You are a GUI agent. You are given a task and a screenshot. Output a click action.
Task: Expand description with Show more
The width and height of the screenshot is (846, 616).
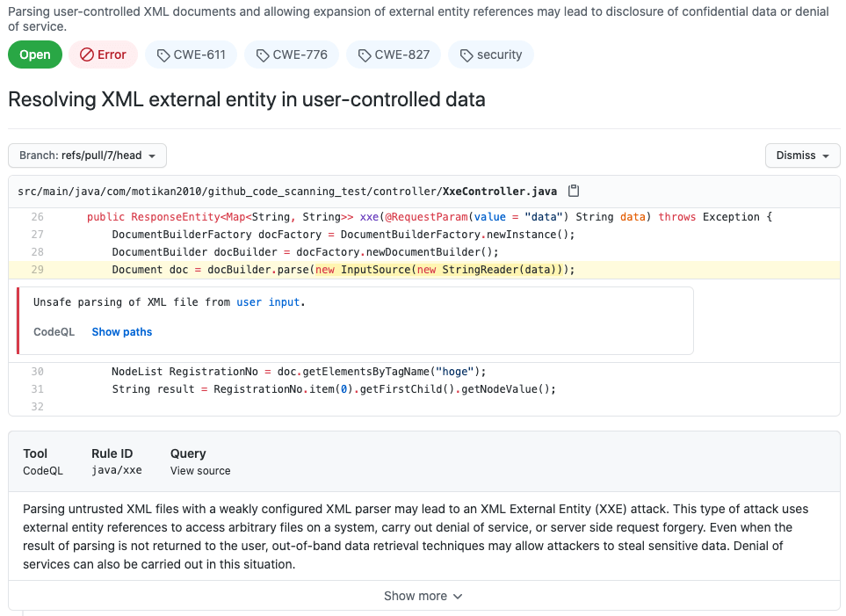[x=423, y=596]
